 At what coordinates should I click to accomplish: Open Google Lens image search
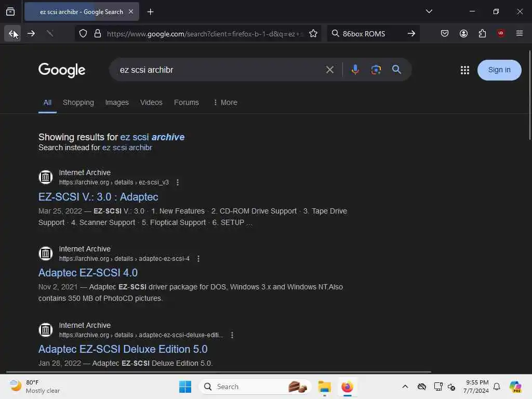click(376, 70)
